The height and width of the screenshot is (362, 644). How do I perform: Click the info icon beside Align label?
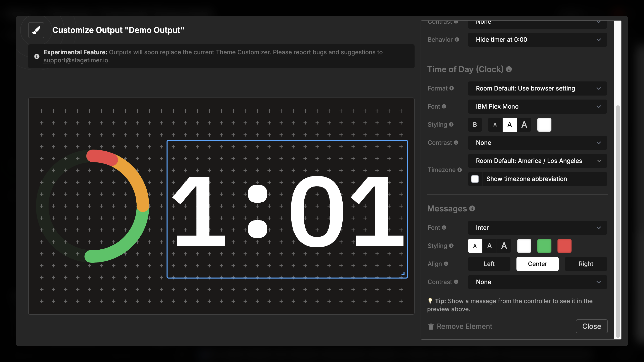click(x=446, y=264)
